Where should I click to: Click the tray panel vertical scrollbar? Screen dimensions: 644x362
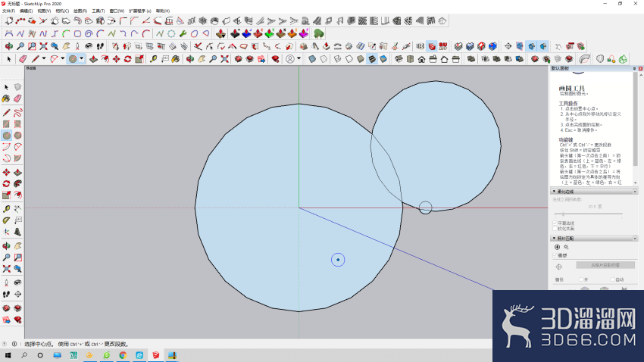point(636,119)
